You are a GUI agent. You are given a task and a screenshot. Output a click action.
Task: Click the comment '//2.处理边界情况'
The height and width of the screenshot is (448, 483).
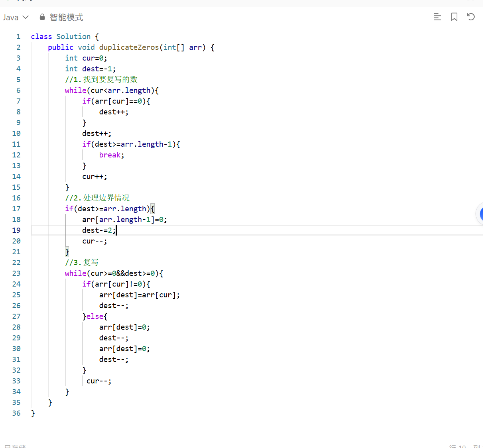tap(97, 198)
